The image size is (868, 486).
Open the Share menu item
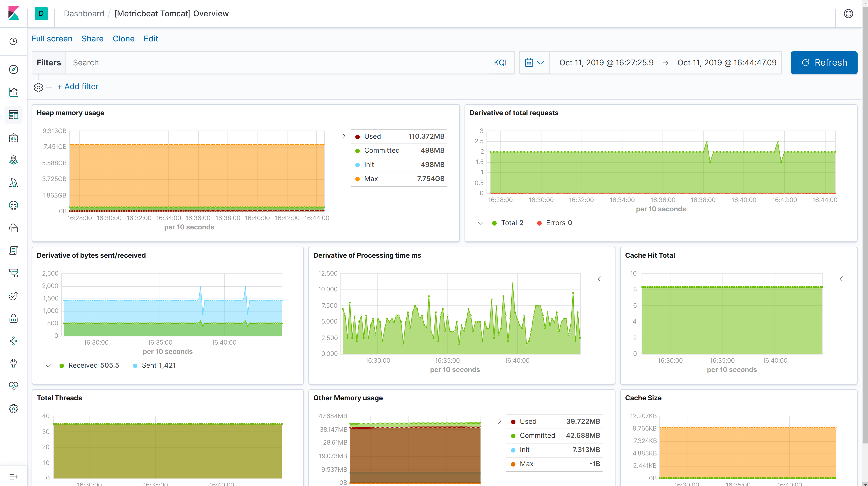tap(92, 39)
